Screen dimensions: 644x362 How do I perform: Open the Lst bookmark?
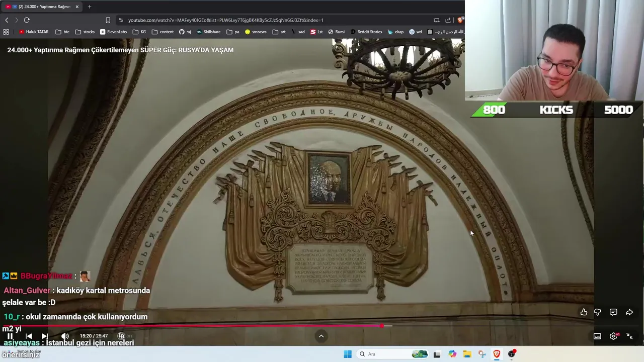pos(316,32)
